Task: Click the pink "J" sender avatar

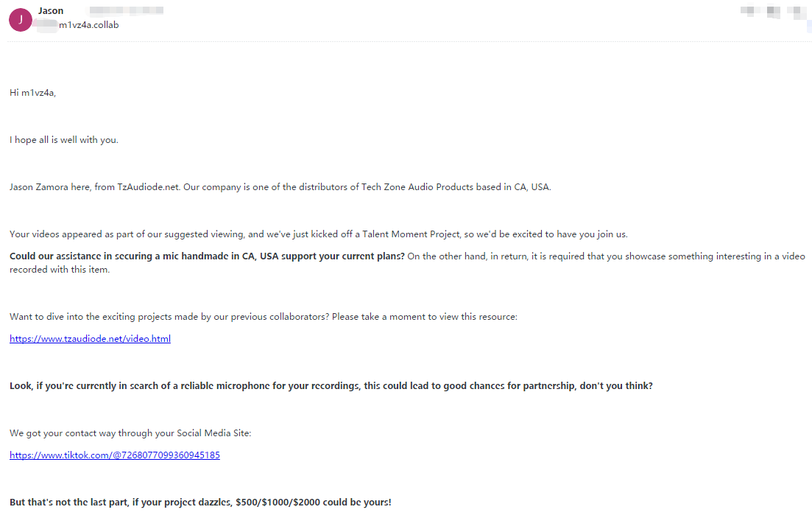Action: coord(20,20)
